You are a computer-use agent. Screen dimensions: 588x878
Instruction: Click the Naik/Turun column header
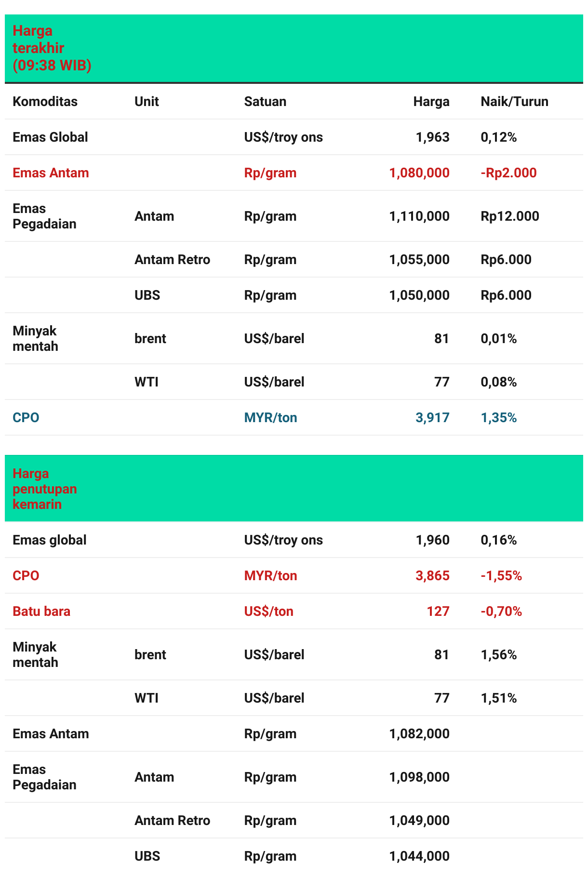pos(514,102)
